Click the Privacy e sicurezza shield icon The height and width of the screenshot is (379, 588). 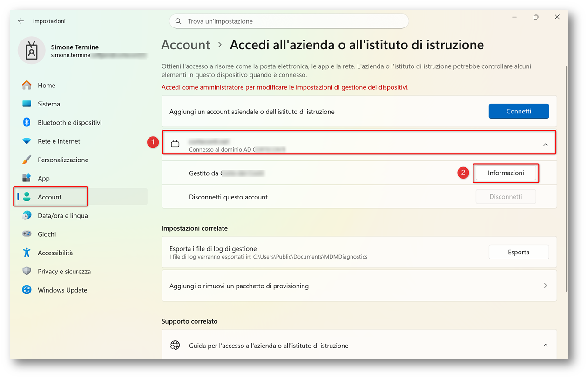(x=27, y=271)
